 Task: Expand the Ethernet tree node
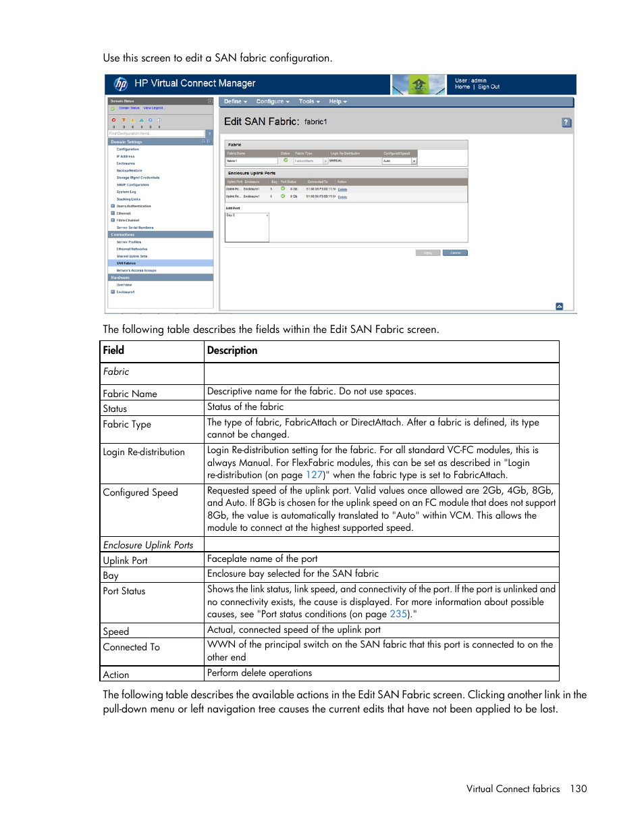[113, 213]
